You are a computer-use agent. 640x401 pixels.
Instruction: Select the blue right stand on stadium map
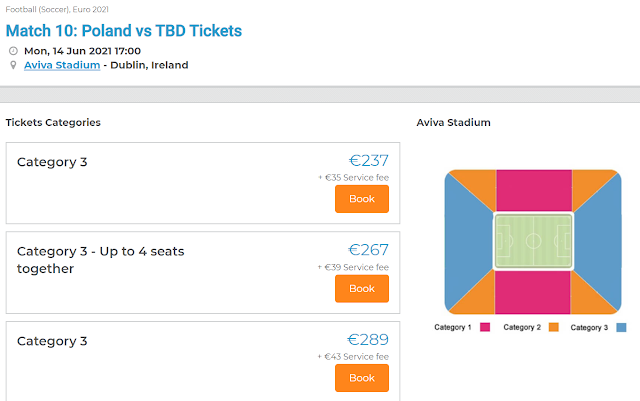pyautogui.click(x=602, y=241)
